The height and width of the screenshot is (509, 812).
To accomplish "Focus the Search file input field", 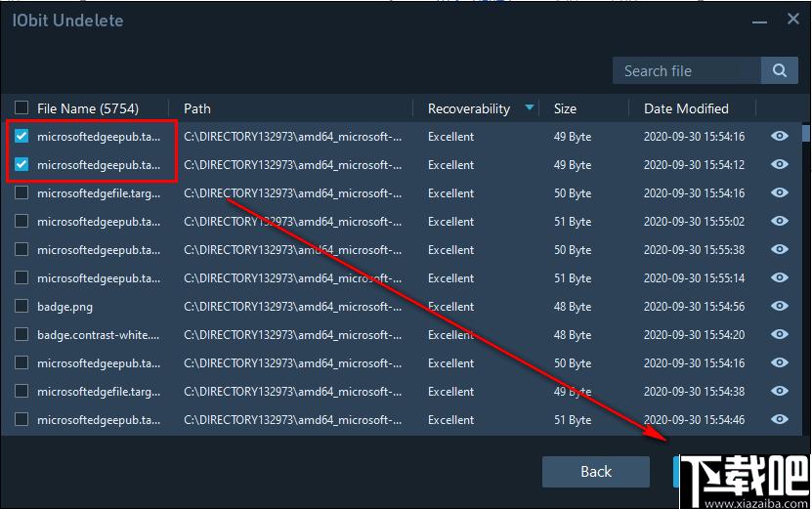I will (687, 70).
